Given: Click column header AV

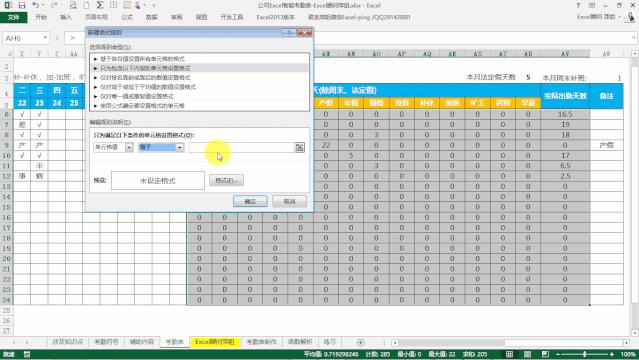Looking at the screenshot, I should click(565, 53).
